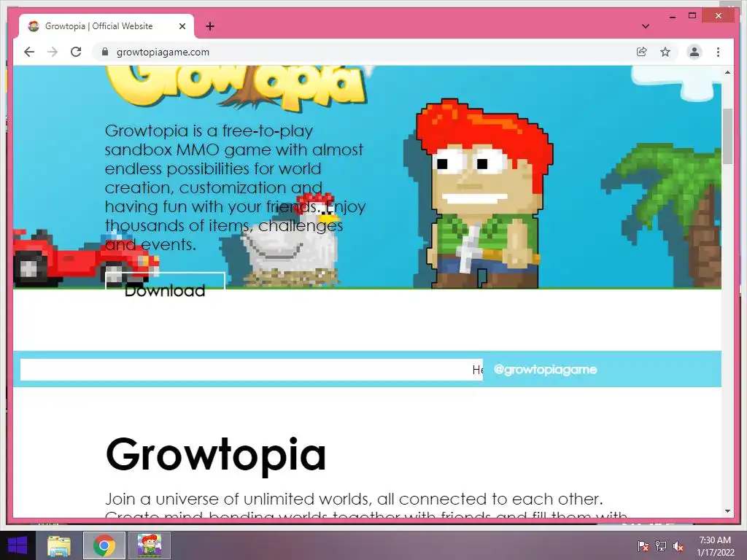
Task: Click the padlock site info icon
Action: point(105,52)
